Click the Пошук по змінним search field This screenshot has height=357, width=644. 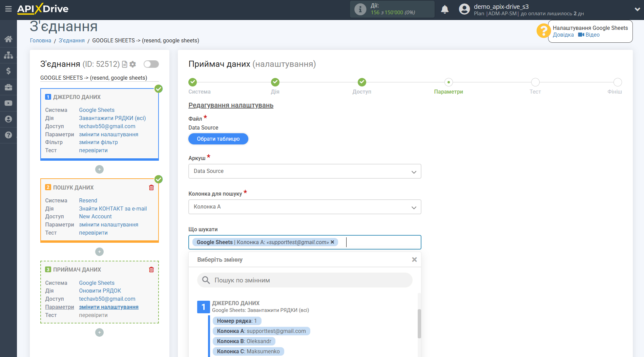pos(305,280)
